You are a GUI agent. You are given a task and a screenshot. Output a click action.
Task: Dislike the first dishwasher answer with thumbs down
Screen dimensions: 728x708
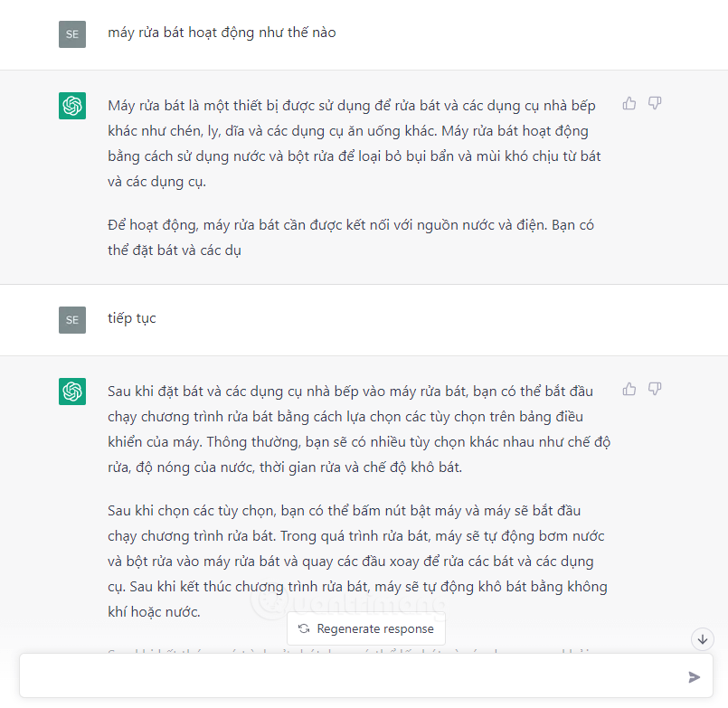click(x=655, y=103)
